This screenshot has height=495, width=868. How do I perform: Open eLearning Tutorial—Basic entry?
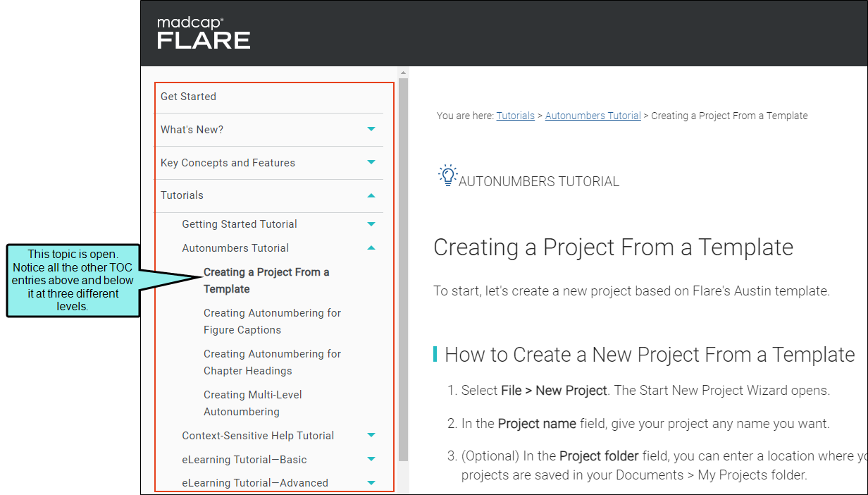(x=244, y=460)
